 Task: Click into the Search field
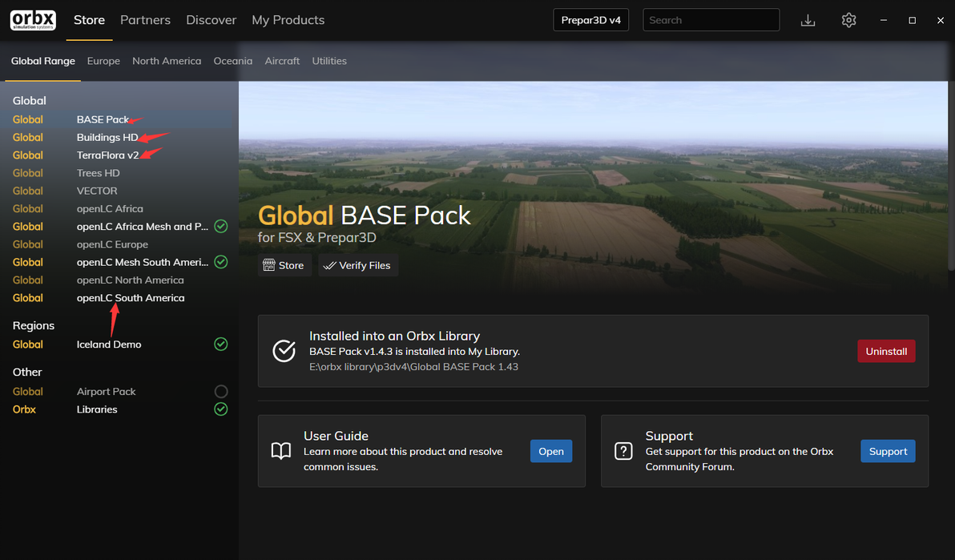click(x=711, y=20)
